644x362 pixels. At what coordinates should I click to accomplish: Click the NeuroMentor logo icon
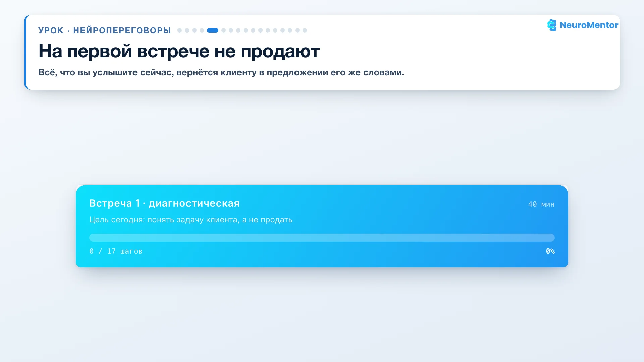coord(552,25)
